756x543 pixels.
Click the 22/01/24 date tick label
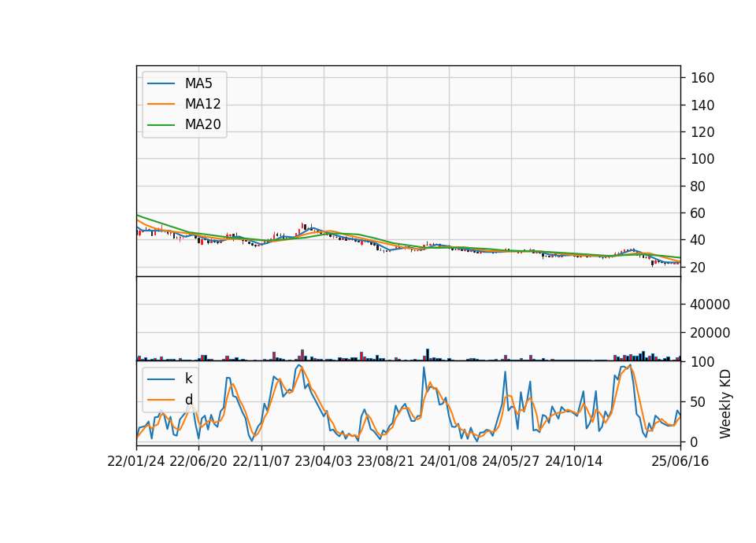click(136, 461)
